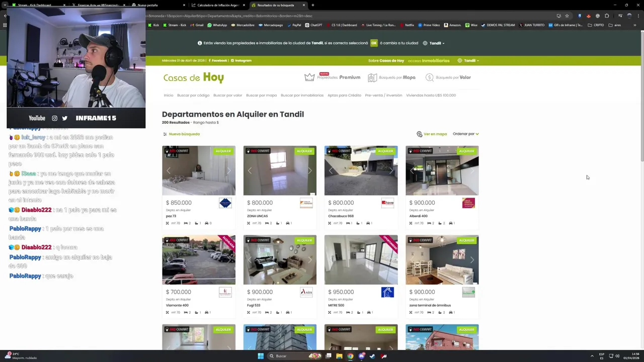Open Viviendas hasta U$S 100.000 menu item
The image size is (644, 362).
tap(431, 96)
